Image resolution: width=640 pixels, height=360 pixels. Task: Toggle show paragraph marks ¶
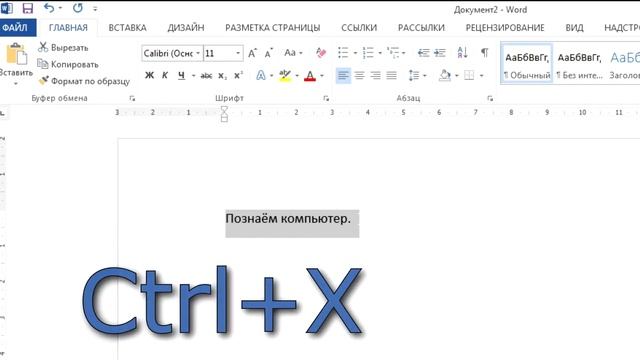pos(484,53)
